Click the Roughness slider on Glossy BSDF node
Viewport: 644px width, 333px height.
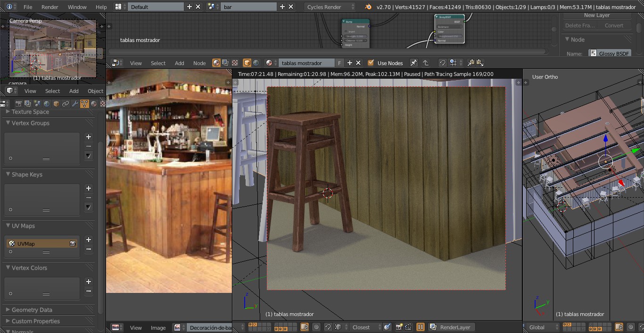(x=449, y=36)
